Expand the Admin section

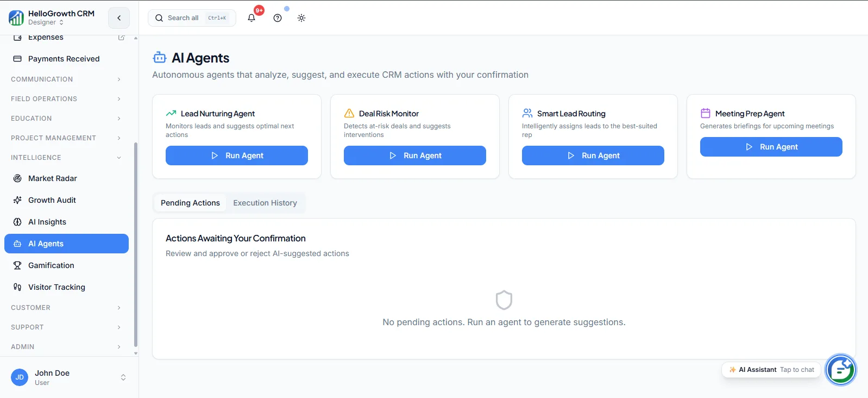pos(66,347)
